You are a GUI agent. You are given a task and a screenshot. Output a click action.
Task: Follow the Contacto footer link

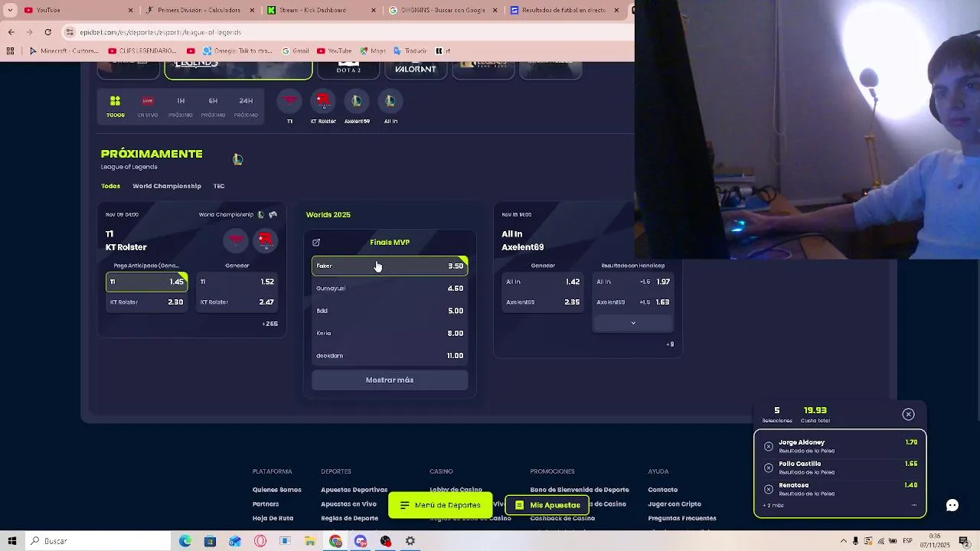(x=663, y=490)
